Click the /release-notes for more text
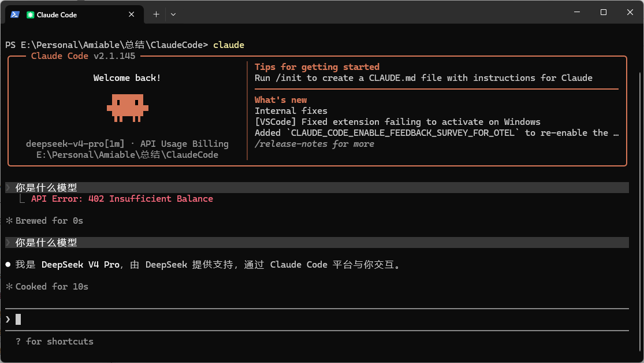Screen dimensions: 644x363 [314, 144]
